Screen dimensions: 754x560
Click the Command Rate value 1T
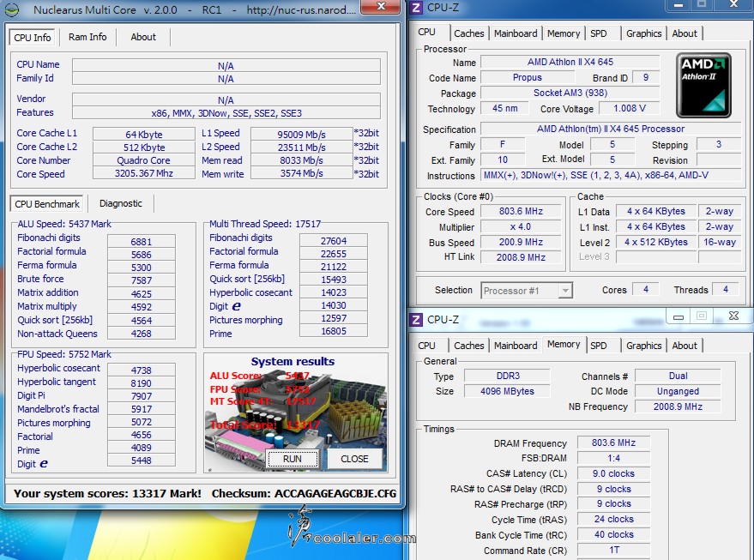tap(613, 550)
